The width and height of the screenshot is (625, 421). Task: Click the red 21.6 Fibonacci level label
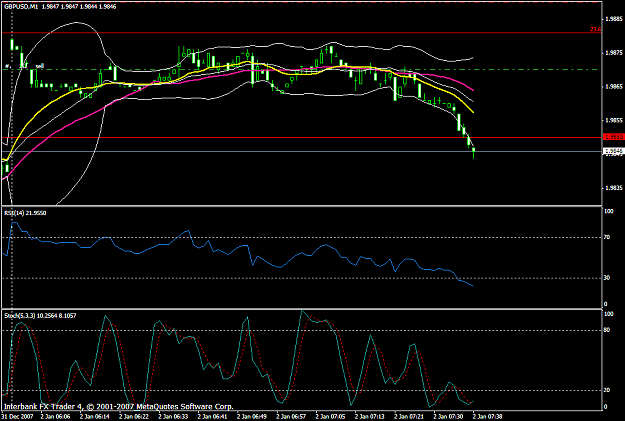(595, 30)
